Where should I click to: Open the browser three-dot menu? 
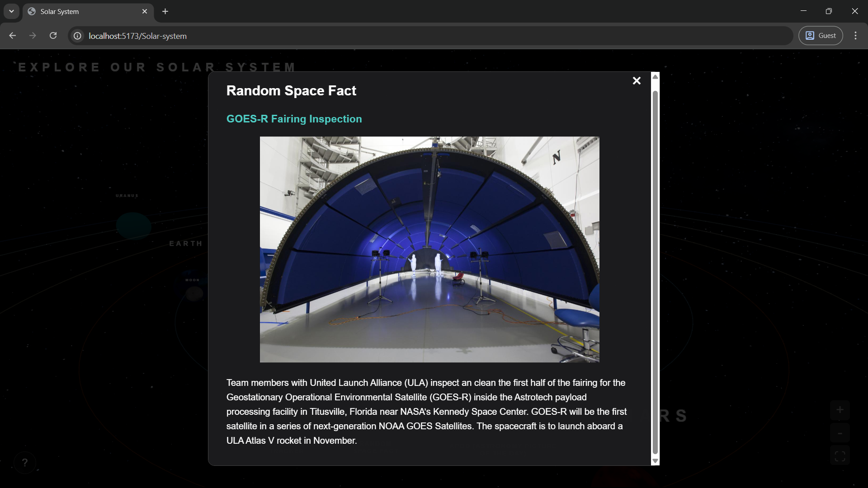(855, 36)
